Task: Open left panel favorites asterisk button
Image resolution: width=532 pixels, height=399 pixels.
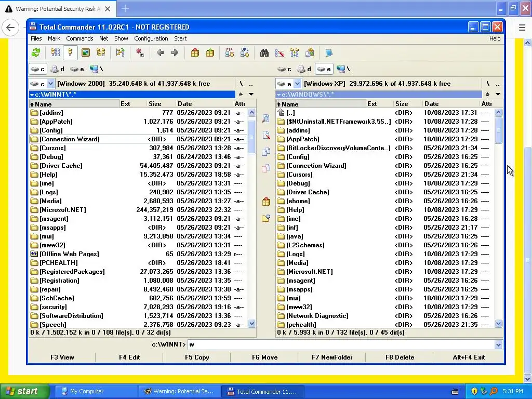Action: coord(241,95)
